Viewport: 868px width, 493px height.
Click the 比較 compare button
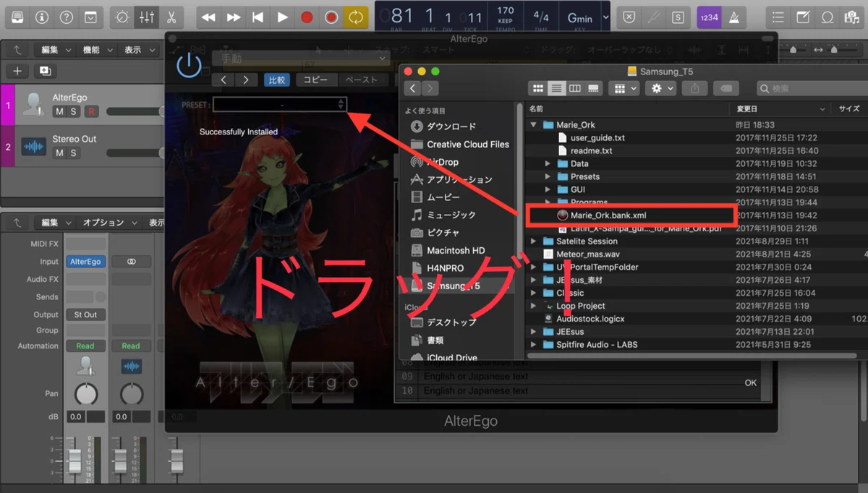(277, 80)
